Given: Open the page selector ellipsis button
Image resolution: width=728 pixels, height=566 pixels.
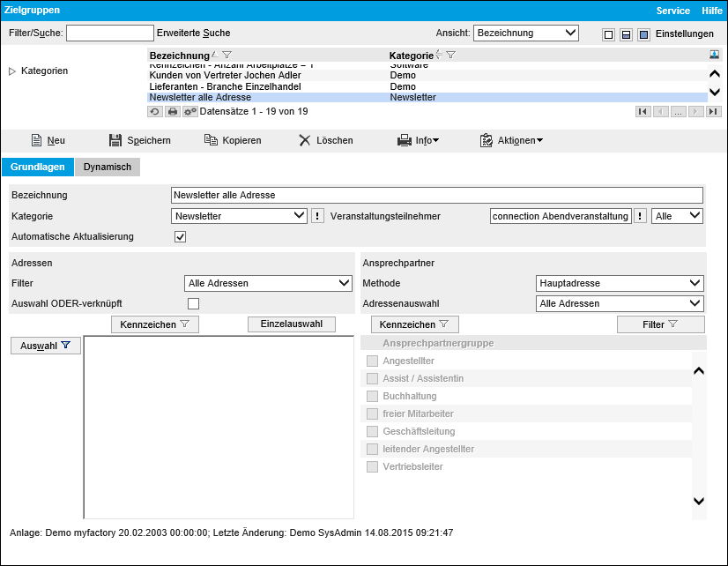Looking at the screenshot, I should (x=679, y=111).
